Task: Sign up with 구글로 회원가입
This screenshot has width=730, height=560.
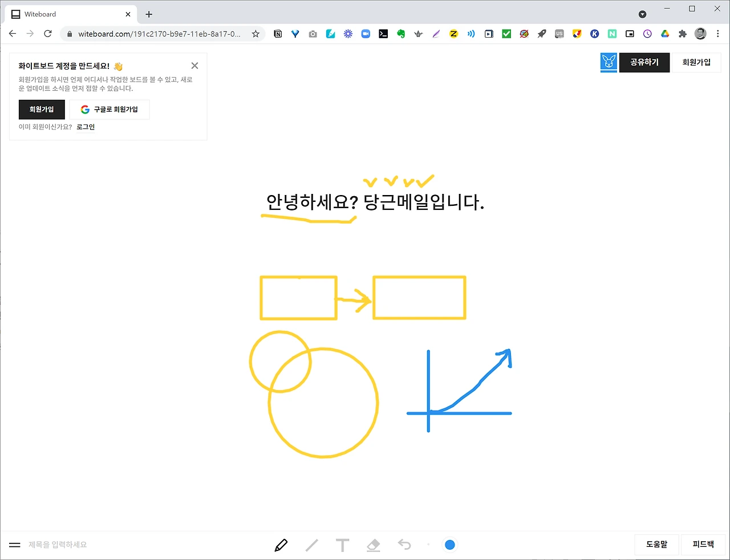Action: (109, 109)
